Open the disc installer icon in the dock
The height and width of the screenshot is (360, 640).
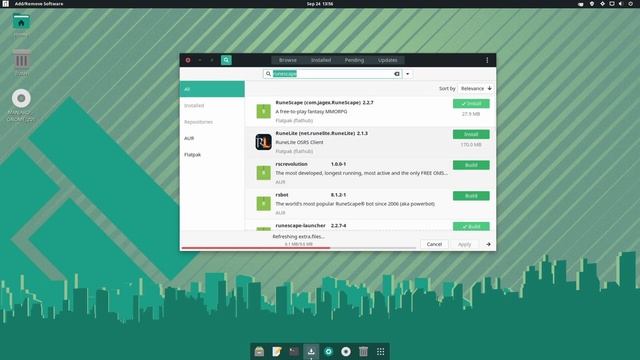[x=346, y=351]
